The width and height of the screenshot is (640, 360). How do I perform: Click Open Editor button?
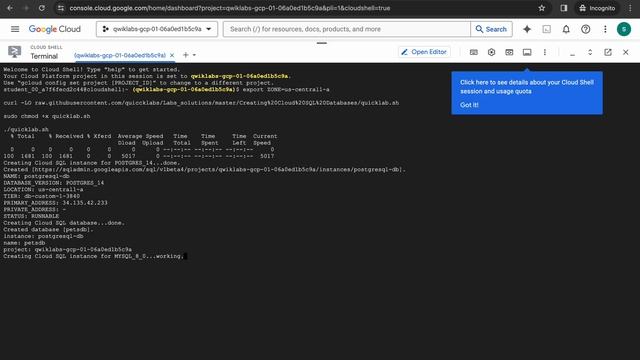click(424, 52)
